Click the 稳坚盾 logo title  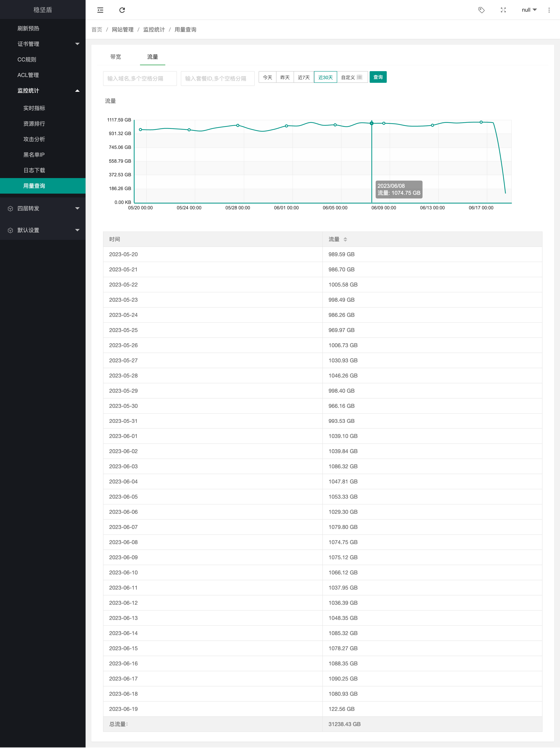click(x=43, y=10)
